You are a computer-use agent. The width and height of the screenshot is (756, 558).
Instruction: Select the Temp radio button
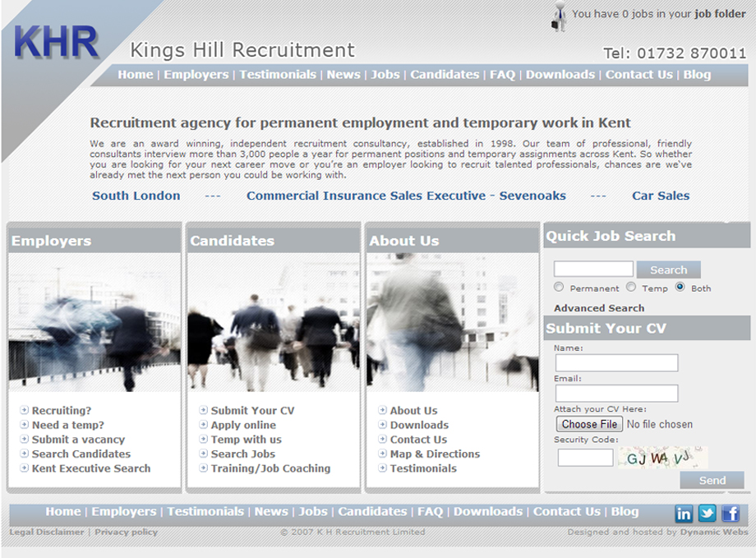click(x=631, y=287)
